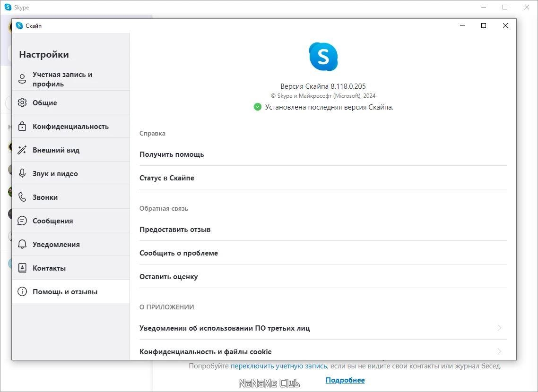The height and width of the screenshot is (392, 538).
Task: Open Получить помощь help entry
Action: [x=172, y=154]
